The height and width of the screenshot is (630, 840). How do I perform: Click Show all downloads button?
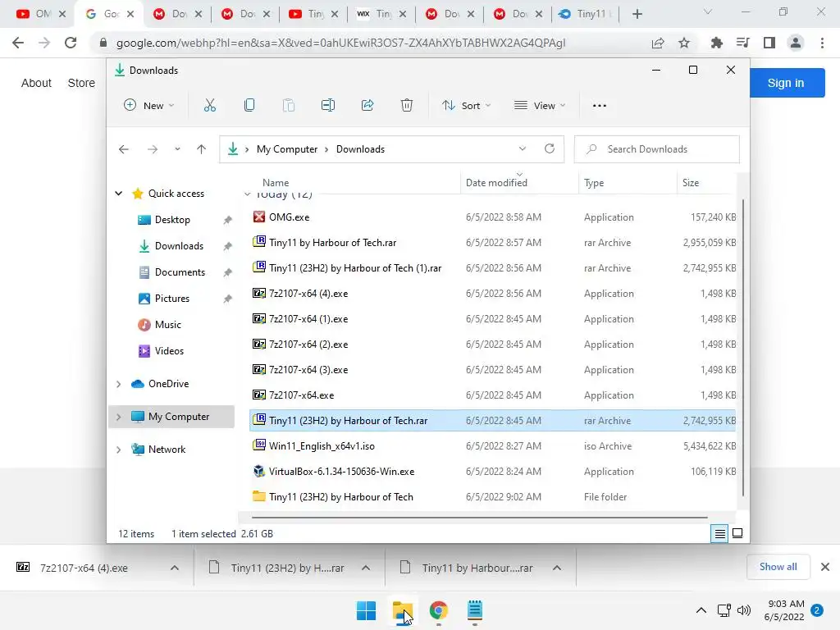778,567
